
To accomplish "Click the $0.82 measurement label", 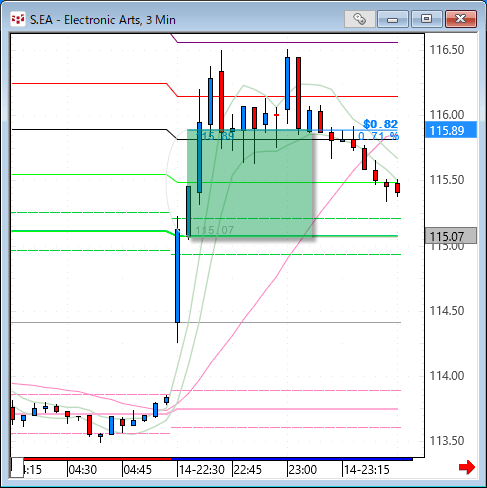I will (380, 124).
